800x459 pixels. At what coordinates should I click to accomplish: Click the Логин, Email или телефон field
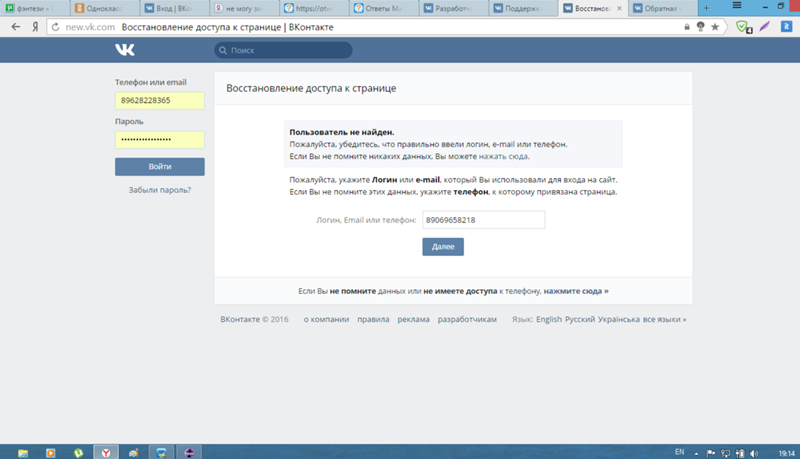(x=484, y=220)
